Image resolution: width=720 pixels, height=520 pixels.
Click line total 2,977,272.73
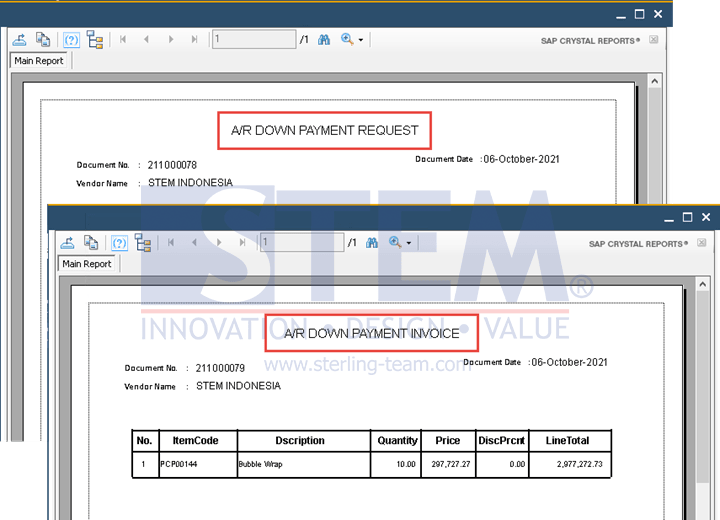[579, 464]
